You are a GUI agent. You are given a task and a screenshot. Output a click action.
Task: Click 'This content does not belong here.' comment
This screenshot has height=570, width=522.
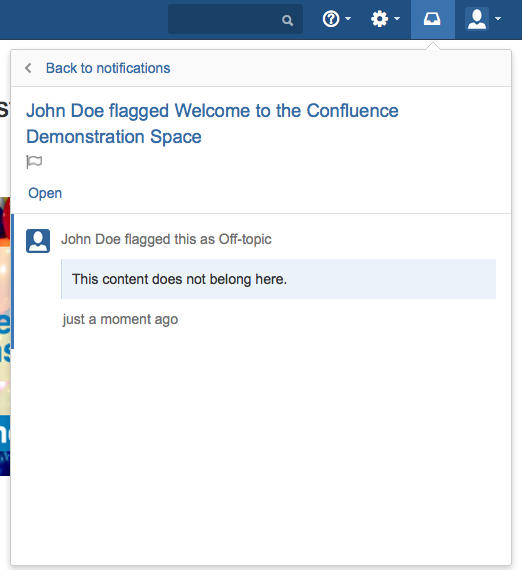tap(278, 279)
